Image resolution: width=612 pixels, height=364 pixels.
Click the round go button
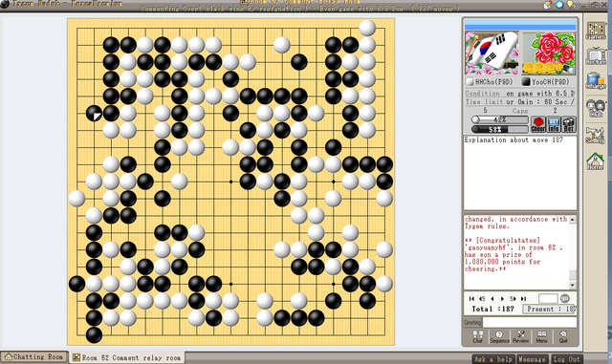[565, 298]
